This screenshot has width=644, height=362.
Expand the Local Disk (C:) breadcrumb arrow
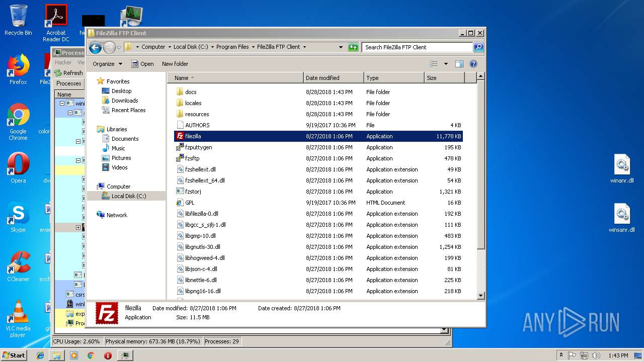pos(212,47)
